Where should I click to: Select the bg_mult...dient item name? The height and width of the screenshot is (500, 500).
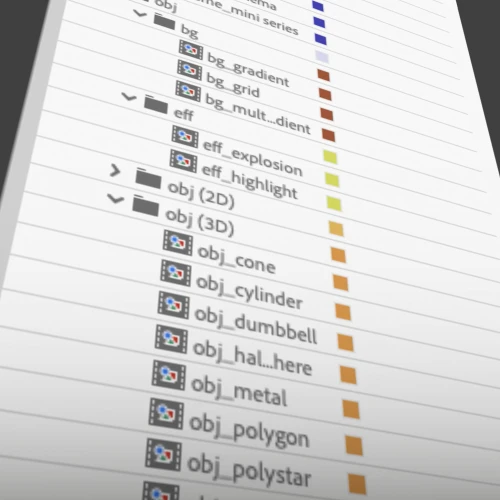258,114
